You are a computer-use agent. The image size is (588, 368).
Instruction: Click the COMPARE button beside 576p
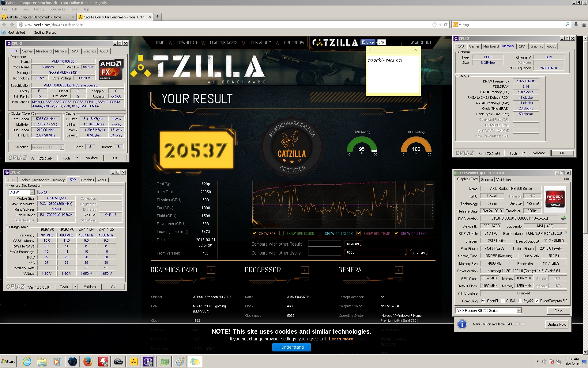coord(419,253)
